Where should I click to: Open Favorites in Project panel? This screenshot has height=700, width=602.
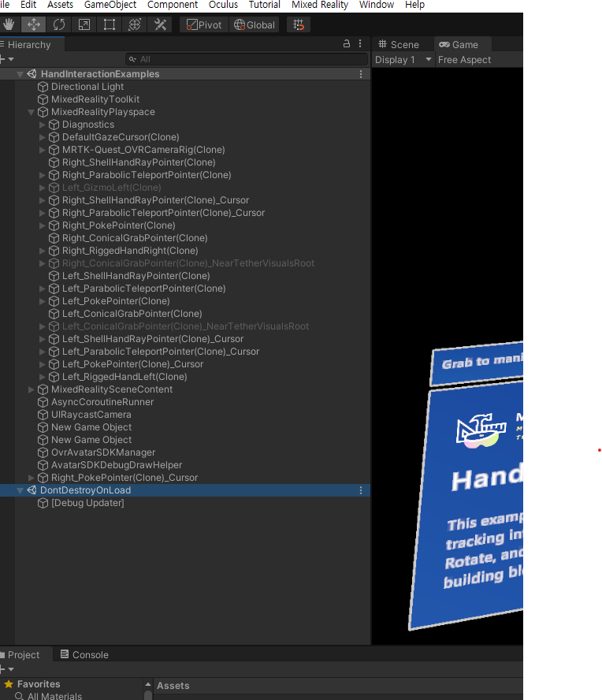pyautogui.click(x=39, y=684)
